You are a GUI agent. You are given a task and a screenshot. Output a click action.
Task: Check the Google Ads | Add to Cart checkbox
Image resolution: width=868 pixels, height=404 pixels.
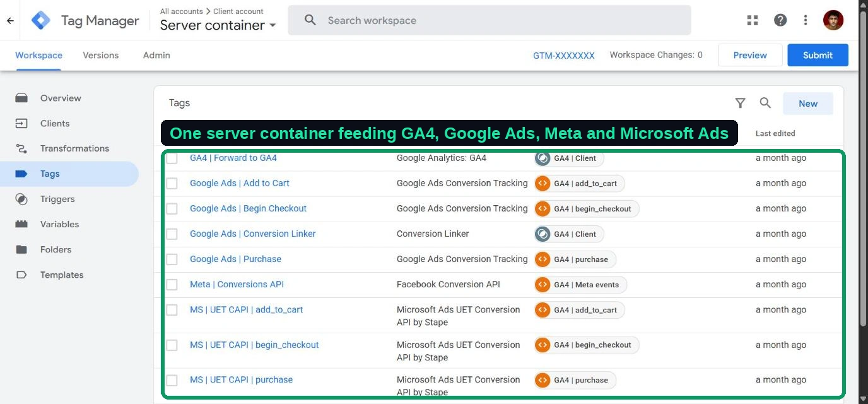tap(172, 184)
